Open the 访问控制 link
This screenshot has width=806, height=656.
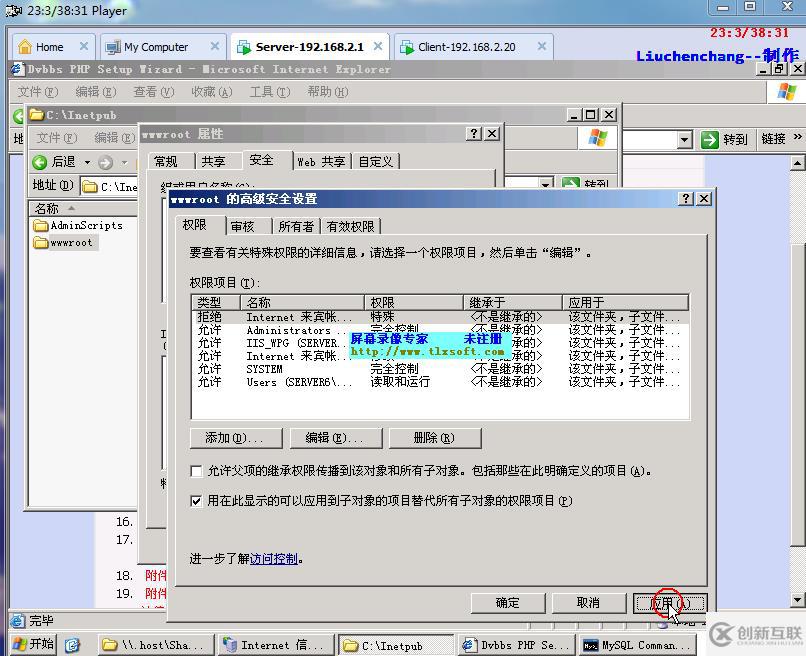[273, 559]
